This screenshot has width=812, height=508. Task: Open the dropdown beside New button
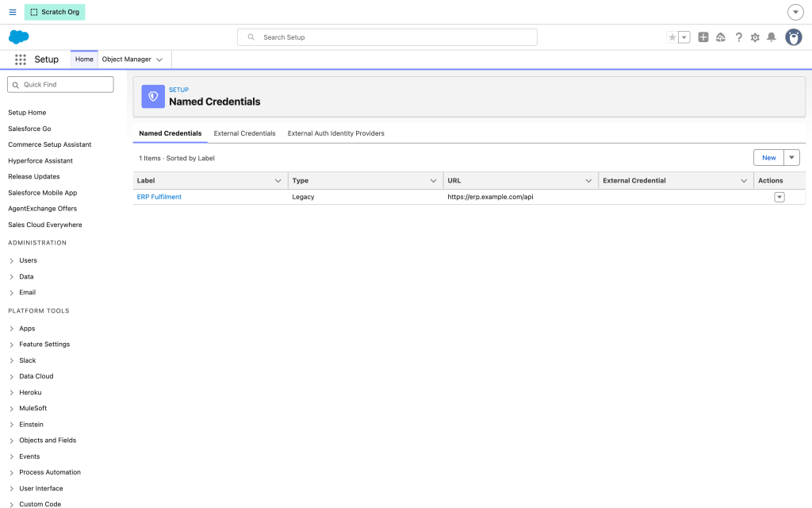coord(792,158)
